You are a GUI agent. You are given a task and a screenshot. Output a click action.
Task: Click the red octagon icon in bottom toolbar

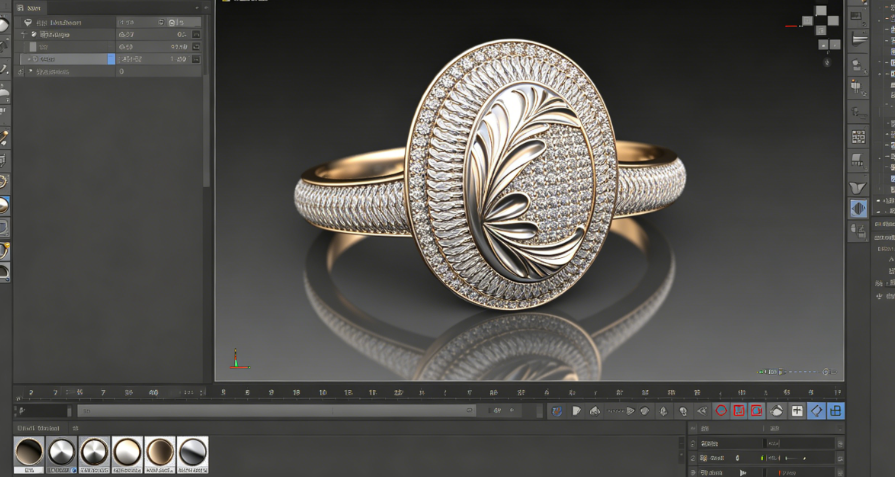pyautogui.click(x=721, y=411)
